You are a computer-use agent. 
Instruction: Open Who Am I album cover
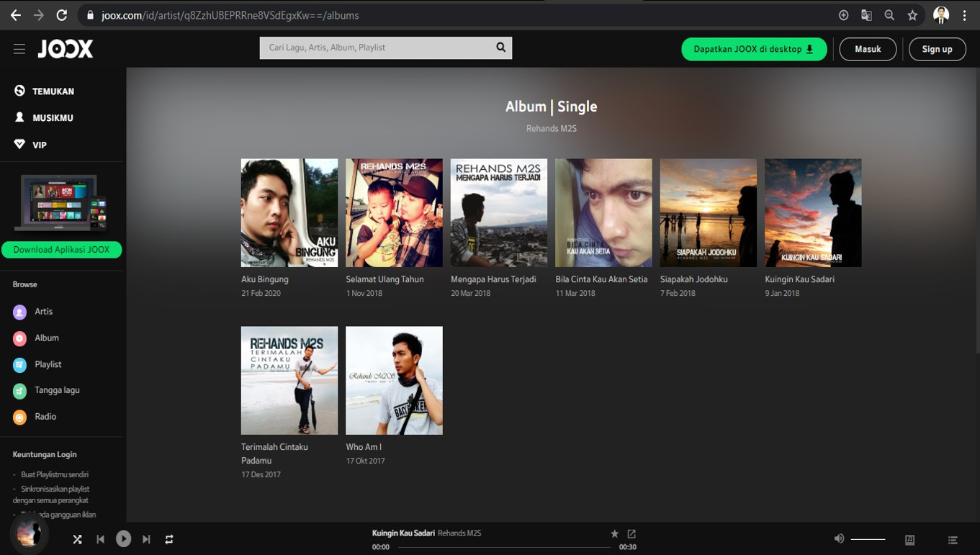point(394,381)
